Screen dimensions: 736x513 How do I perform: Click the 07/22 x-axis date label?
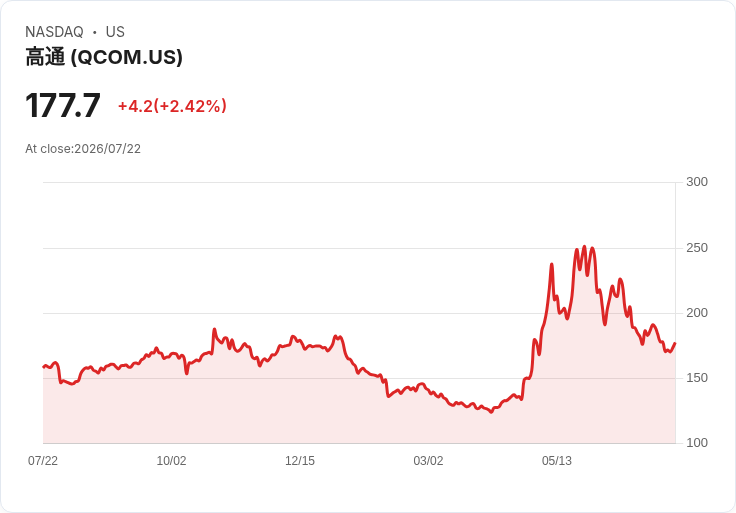click(x=43, y=461)
